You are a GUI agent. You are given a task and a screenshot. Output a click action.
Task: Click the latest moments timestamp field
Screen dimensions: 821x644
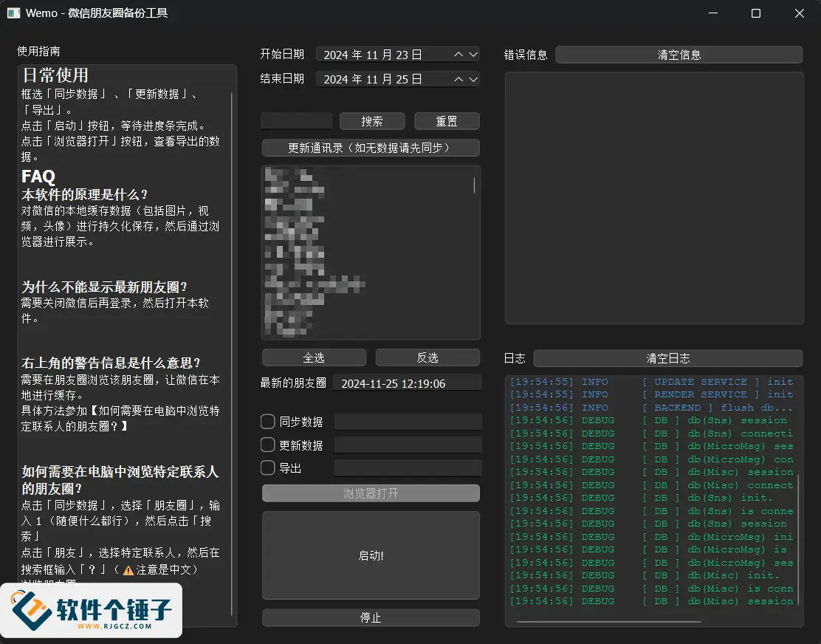coord(407,383)
